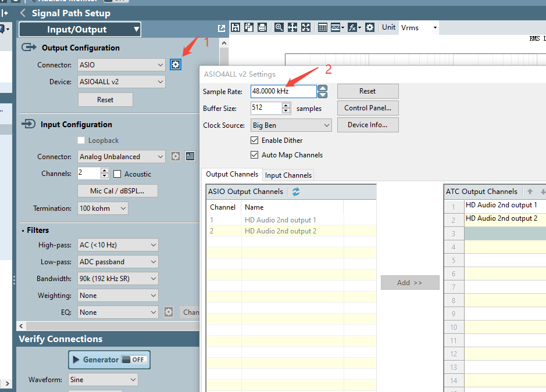Open the Clock Source Big Ben dropdown
Image resolution: width=546 pixels, height=392 pixels.
[x=291, y=125]
